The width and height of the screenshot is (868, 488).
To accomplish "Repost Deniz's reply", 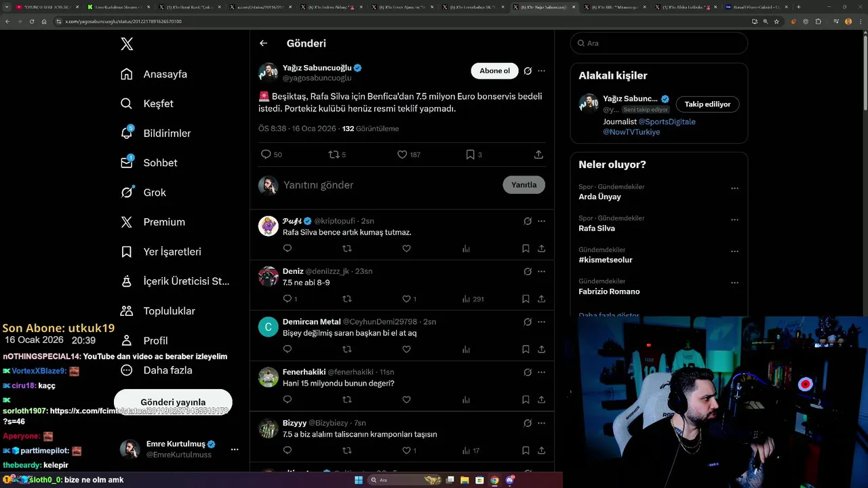I will click(347, 299).
